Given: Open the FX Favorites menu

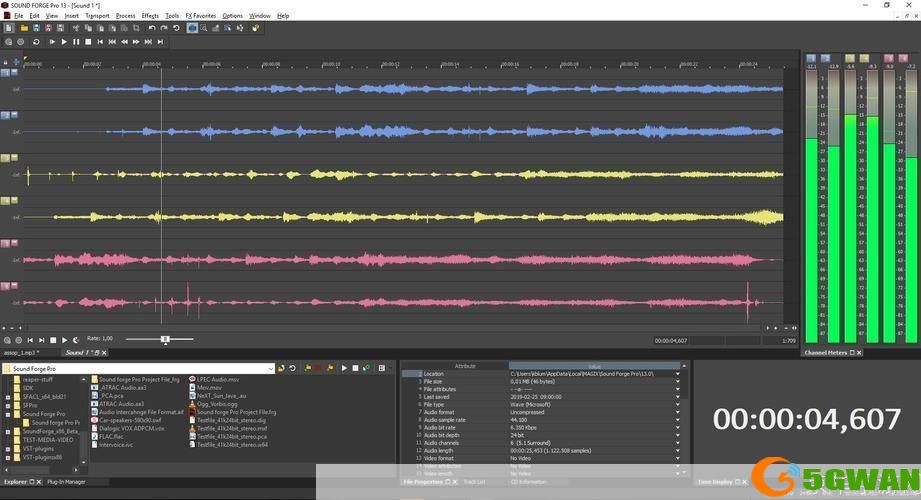Looking at the screenshot, I should (x=200, y=16).
